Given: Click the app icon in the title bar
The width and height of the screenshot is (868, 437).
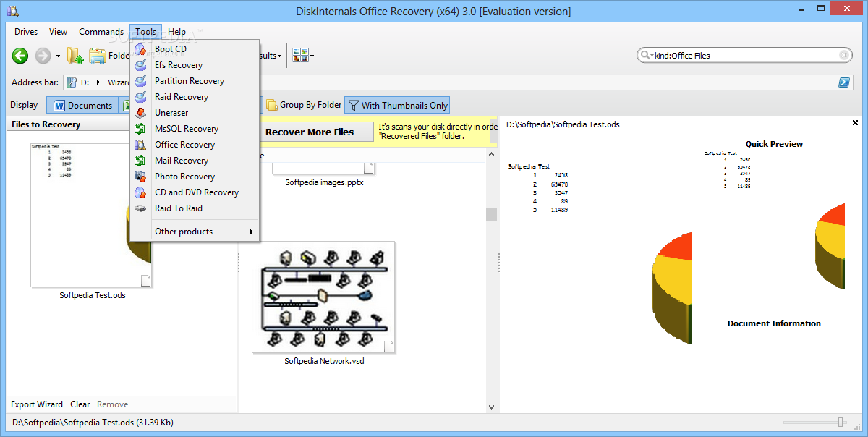Looking at the screenshot, I should point(12,11).
